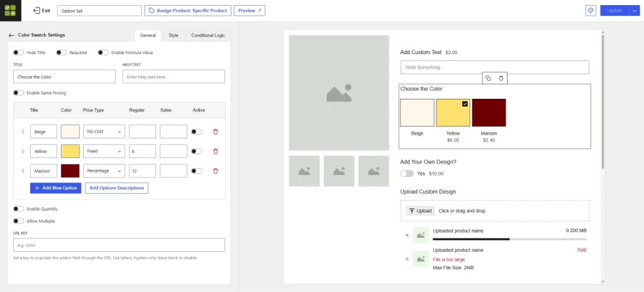Select the first gallery thumbnail placeholder
644x292 pixels.
pyautogui.click(x=304, y=171)
